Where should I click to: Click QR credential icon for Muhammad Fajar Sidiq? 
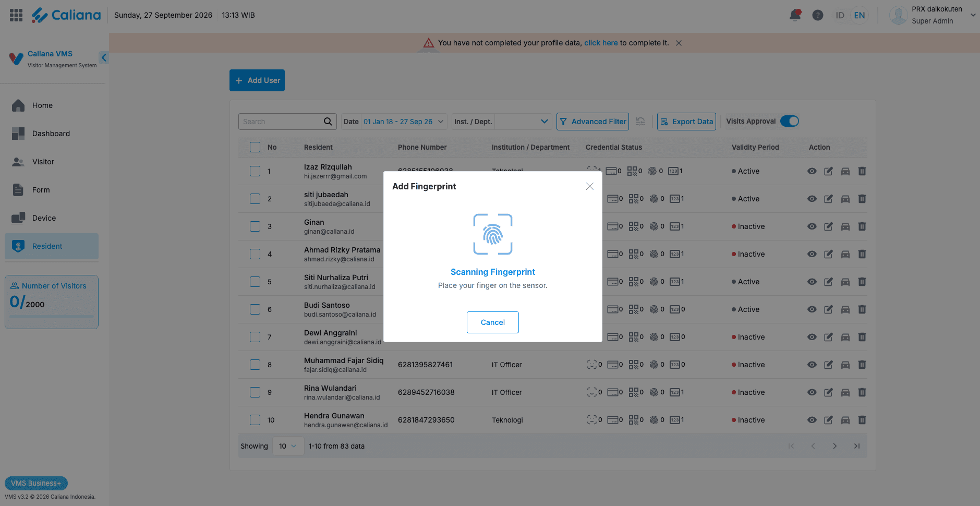click(633, 365)
